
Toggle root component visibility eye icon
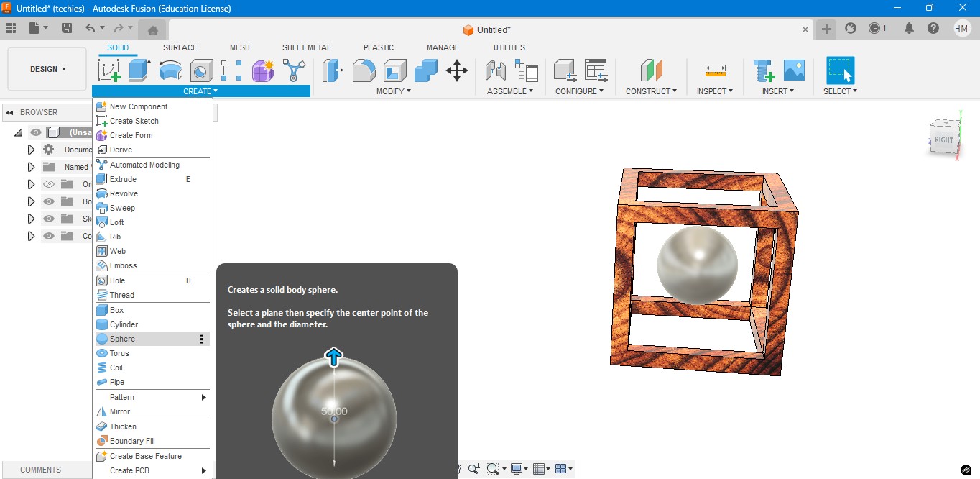[35, 132]
